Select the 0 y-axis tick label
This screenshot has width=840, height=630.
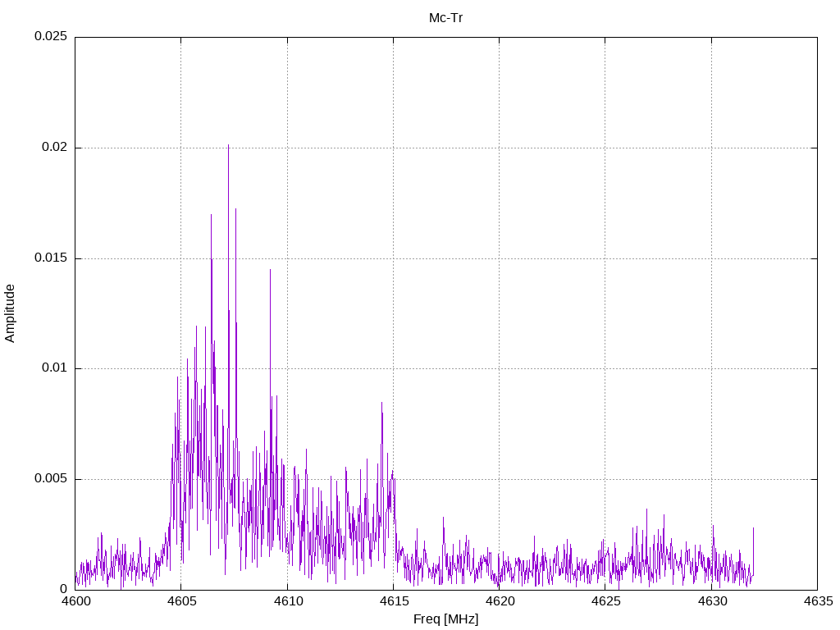(x=63, y=589)
